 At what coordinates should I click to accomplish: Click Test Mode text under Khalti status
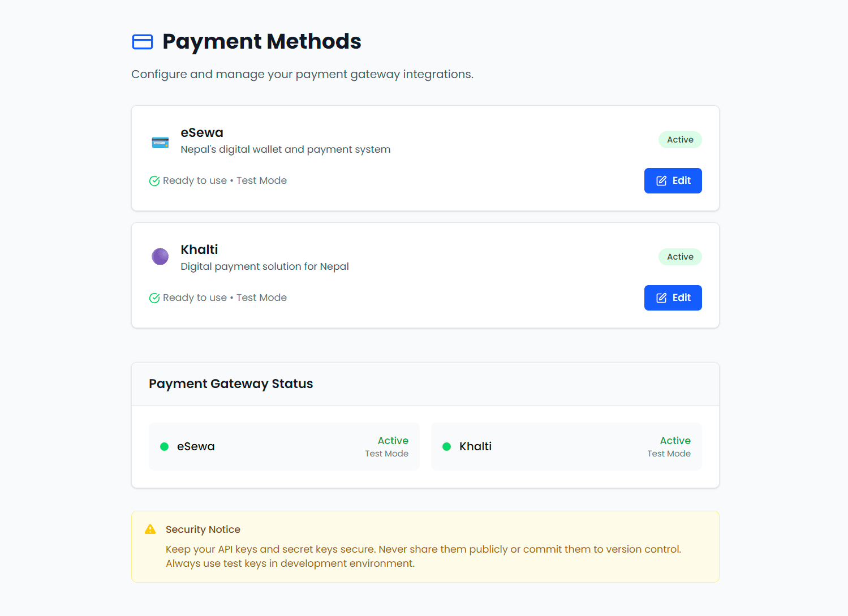click(669, 453)
